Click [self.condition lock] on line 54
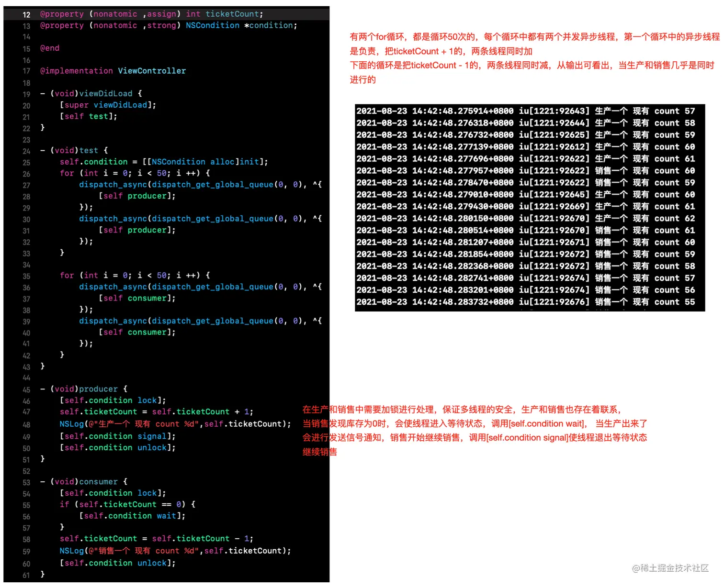The image size is (724, 588). point(113,493)
